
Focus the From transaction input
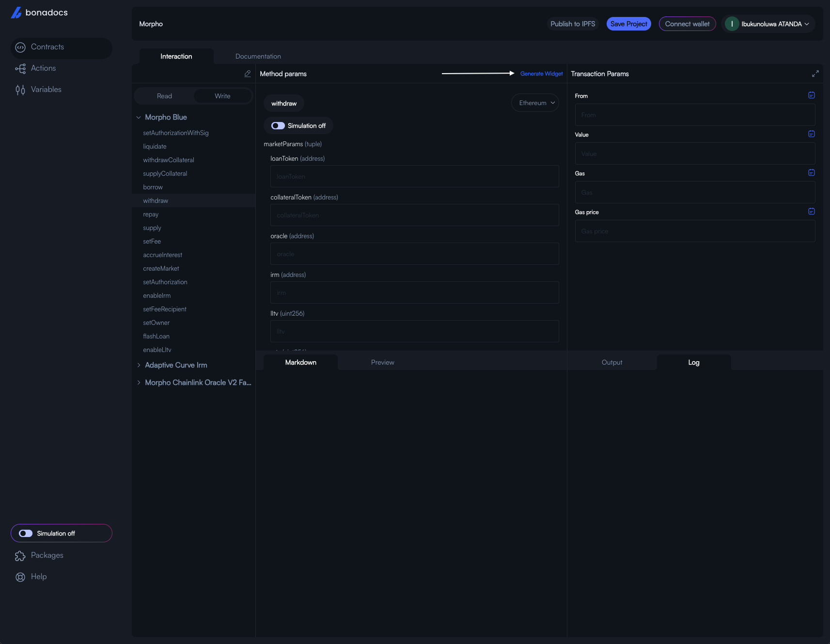tap(695, 115)
